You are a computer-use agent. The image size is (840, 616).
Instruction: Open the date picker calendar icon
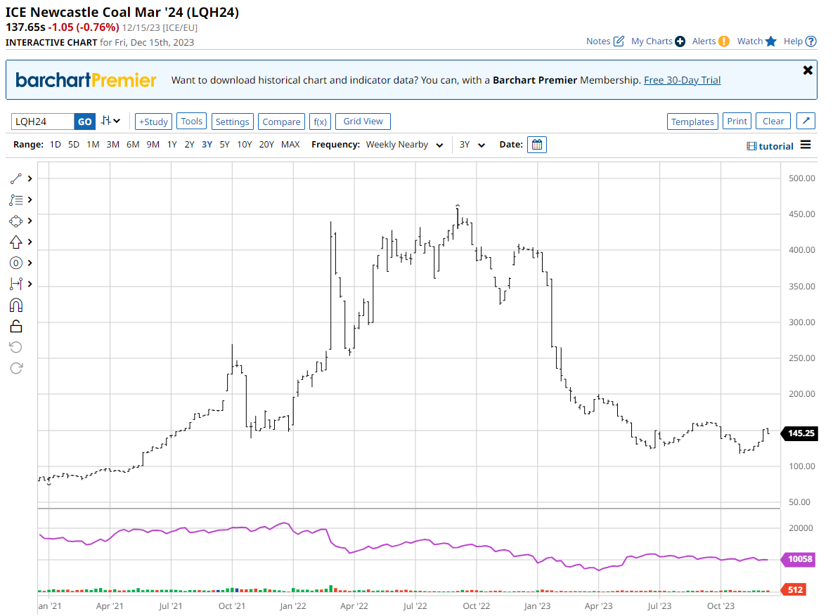pyautogui.click(x=537, y=145)
